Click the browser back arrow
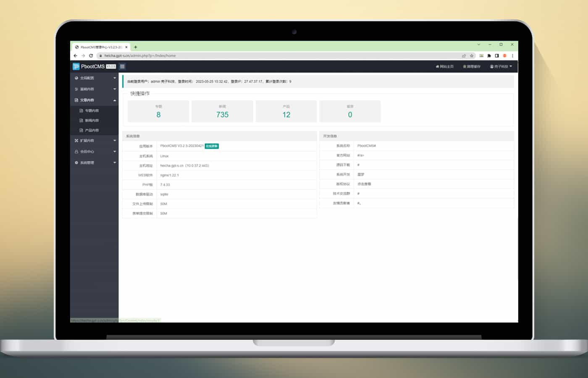 point(76,55)
